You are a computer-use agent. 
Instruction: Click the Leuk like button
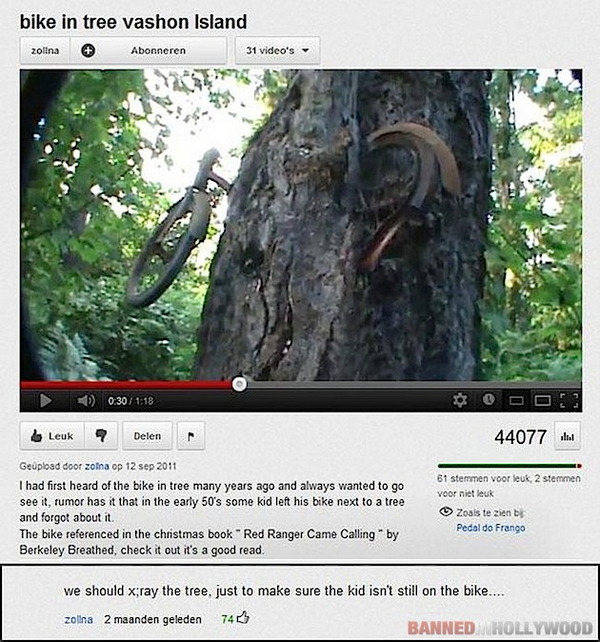(x=52, y=436)
